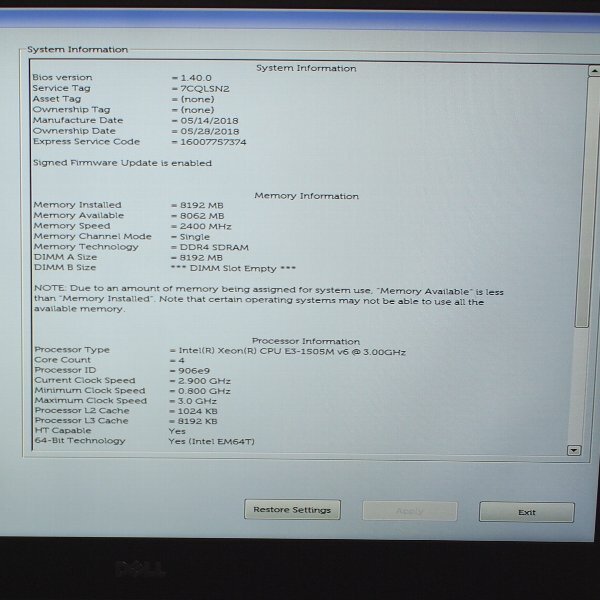Image resolution: width=600 pixels, height=600 pixels.
Task: Select Ownership Date value 05/28/2018
Action: [x=210, y=132]
